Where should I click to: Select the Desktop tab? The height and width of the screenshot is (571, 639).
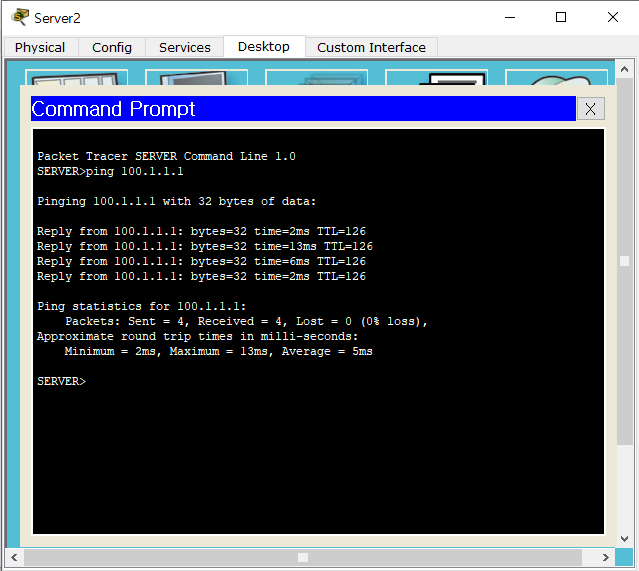coord(264,46)
